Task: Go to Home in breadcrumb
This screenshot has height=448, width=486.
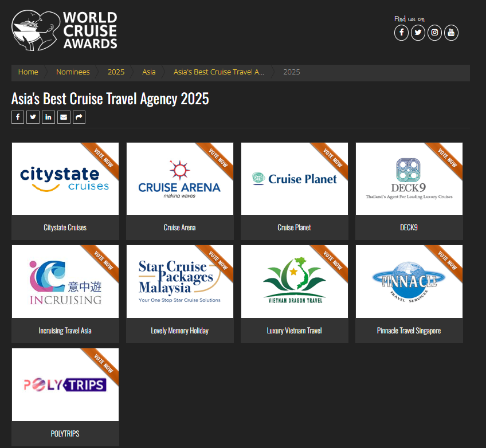Action: pyautogui.click(x=28, y=72)
